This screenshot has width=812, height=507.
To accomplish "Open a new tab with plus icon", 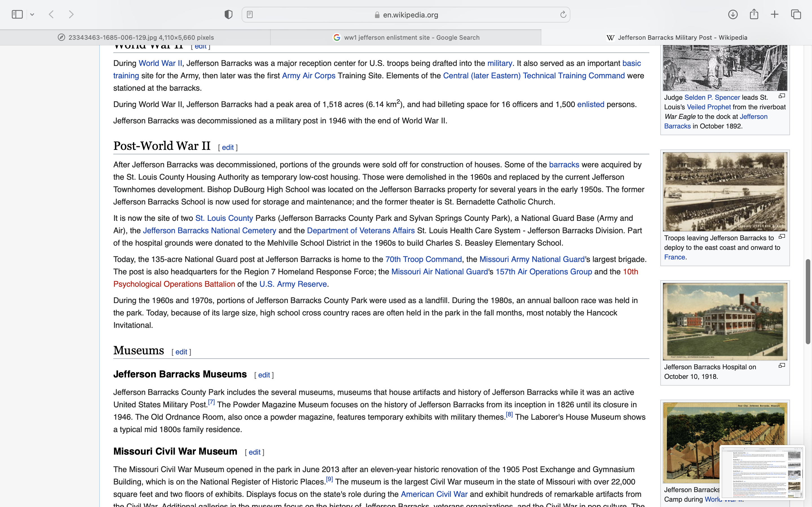I will 775,14.
